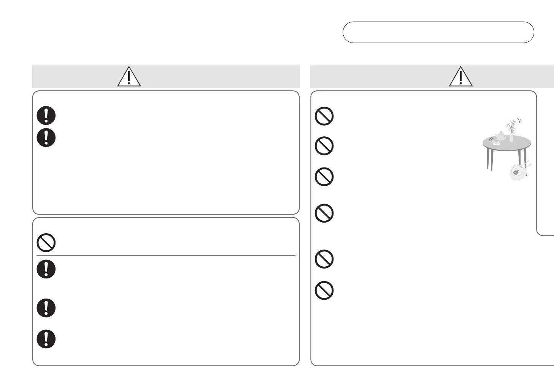Screen dimensions: 554x392
Task: Click the vase with plant on the table
Action: 511,131
